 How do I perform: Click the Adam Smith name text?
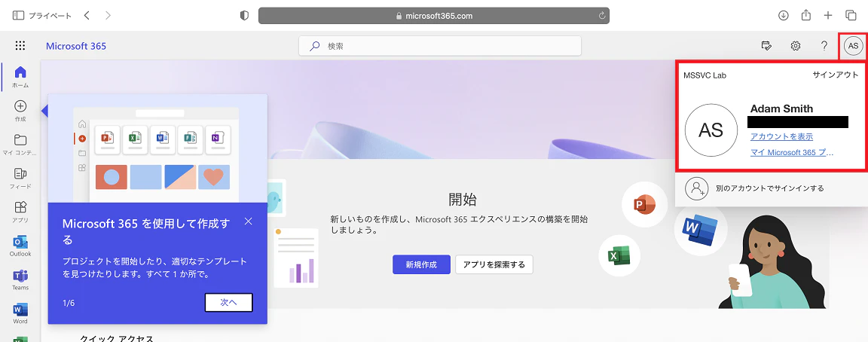coord(781,108)
